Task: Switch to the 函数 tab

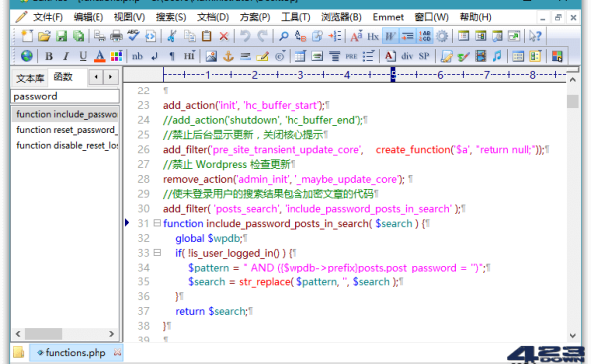Action: tap(63, 77)
